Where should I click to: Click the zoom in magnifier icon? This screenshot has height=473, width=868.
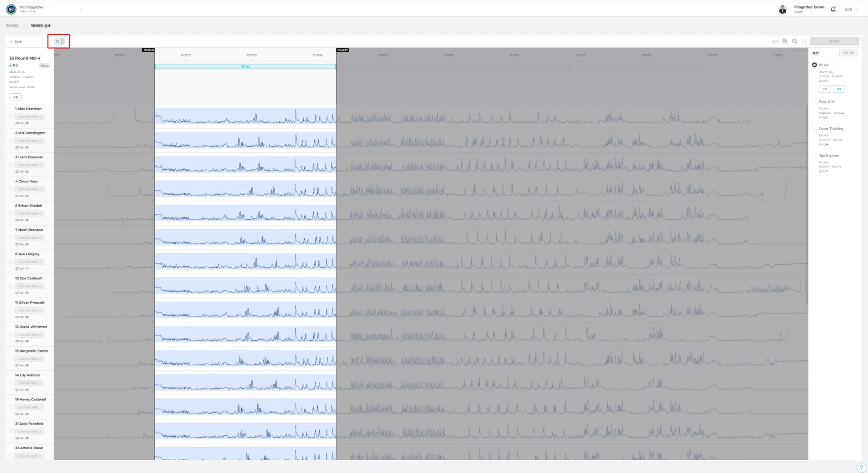coord(785,41)
